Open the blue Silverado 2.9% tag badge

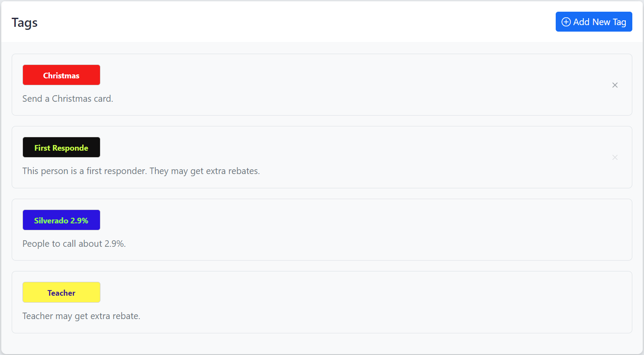click(61, 220)
